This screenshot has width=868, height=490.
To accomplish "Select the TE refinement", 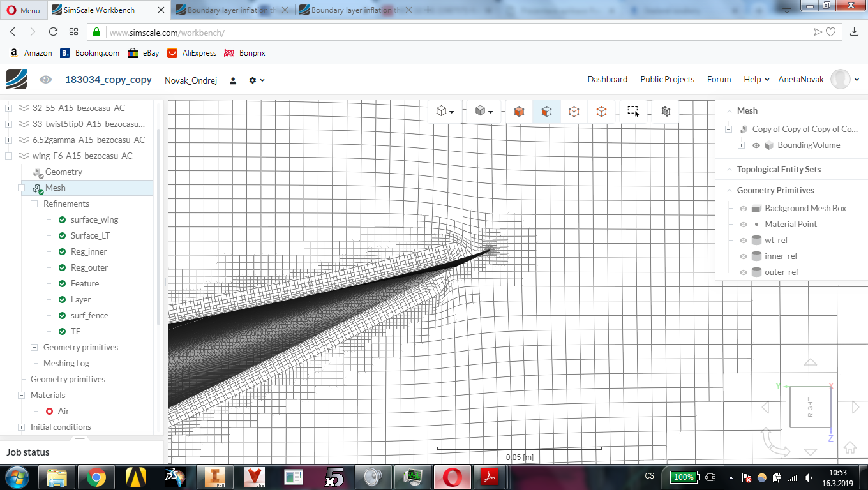I will click(x=76, y=331).
